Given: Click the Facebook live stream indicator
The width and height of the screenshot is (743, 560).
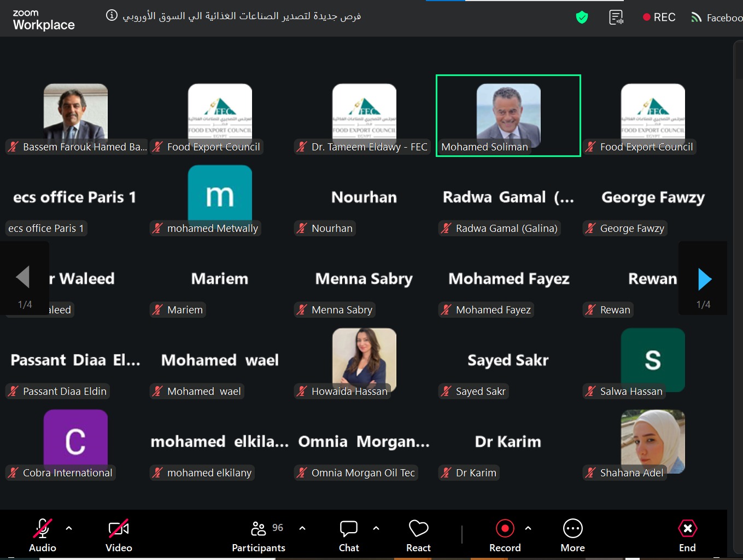Looking at the screenshot, I should (x=717, y=18).
